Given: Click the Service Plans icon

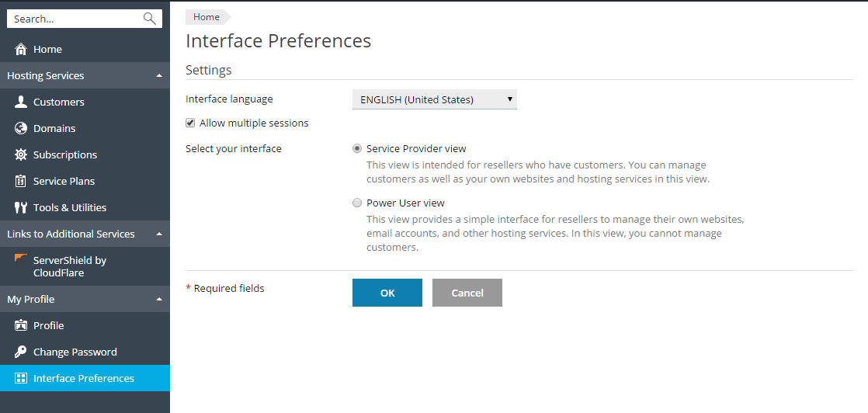Looking at the screenshot, I should [x=21, y=181].
